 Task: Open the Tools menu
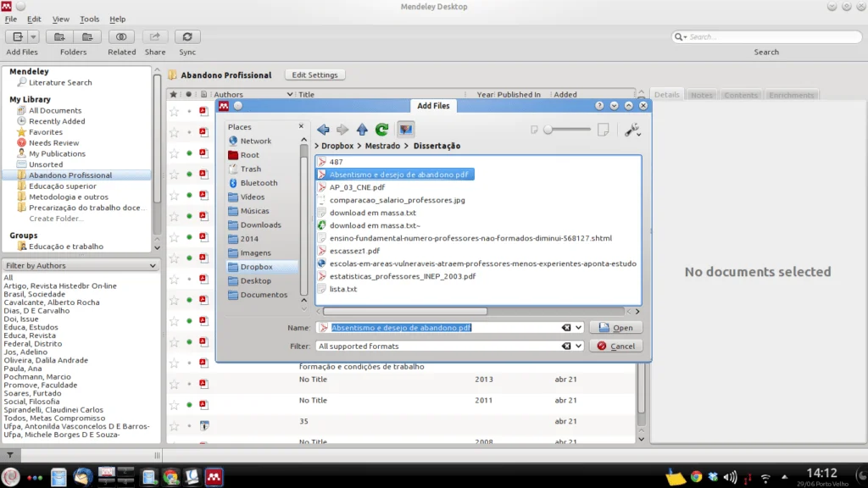pyautogui.click(x=88, y=19)
